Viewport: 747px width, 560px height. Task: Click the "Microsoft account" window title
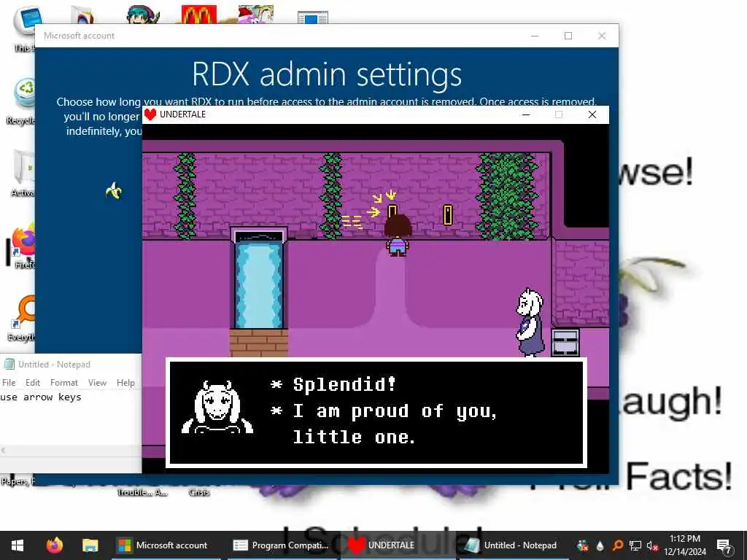pos(79,36)
